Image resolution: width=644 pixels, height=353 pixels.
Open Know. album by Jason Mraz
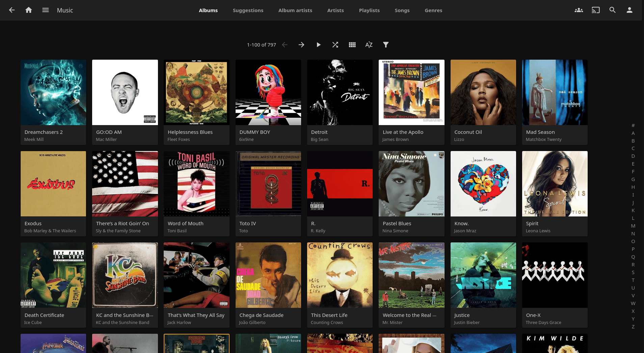coord(483,184)
